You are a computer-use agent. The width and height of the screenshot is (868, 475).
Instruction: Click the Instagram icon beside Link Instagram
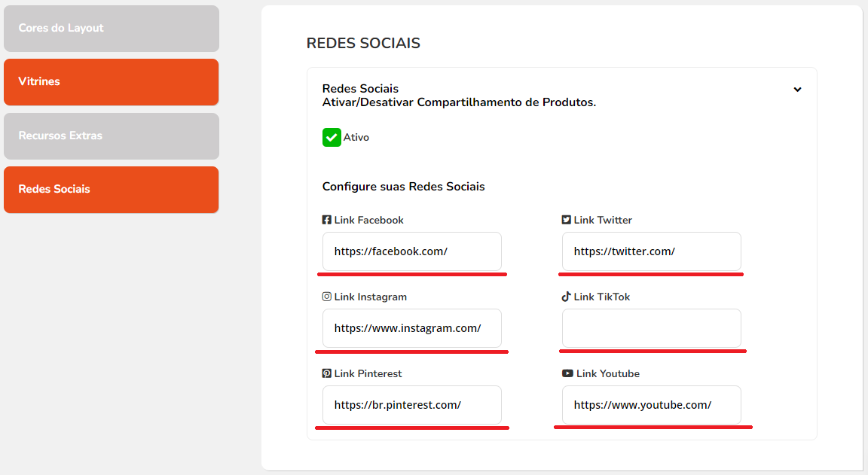(x=327, y=297)
